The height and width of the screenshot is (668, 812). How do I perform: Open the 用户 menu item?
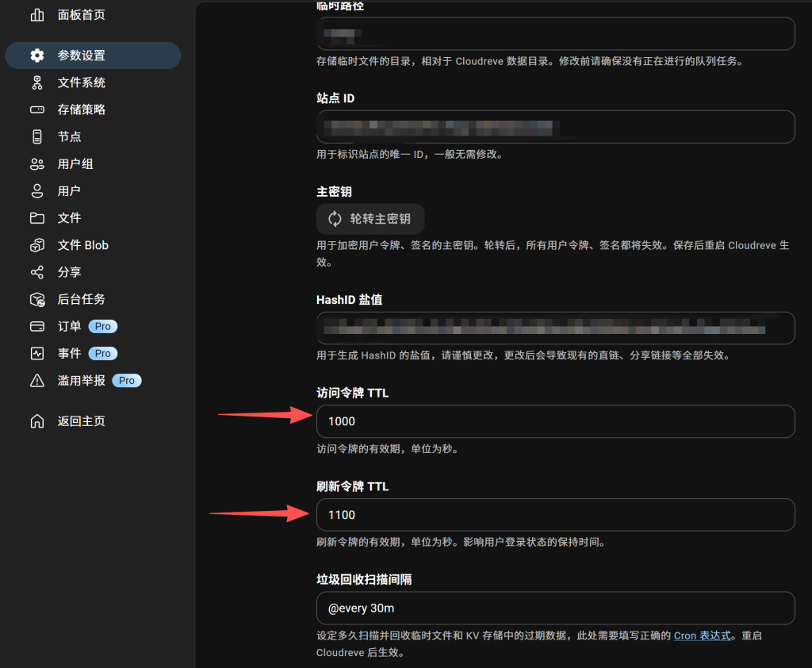69,191
